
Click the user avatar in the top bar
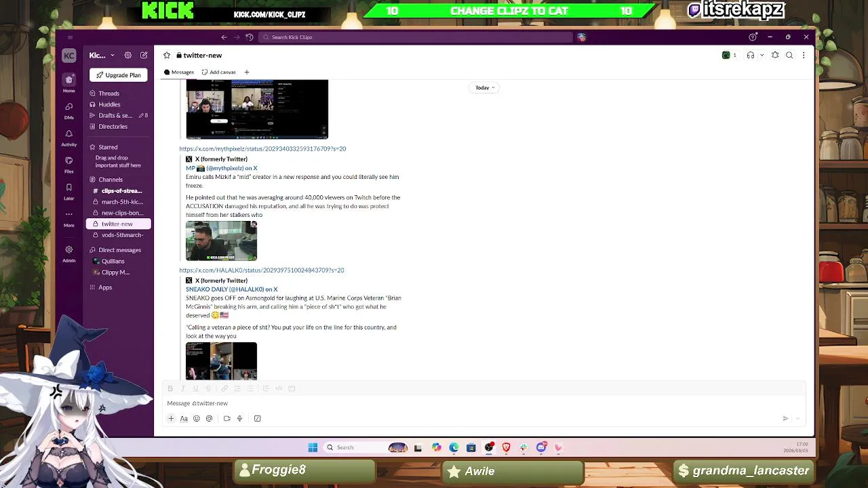(581, 37)
